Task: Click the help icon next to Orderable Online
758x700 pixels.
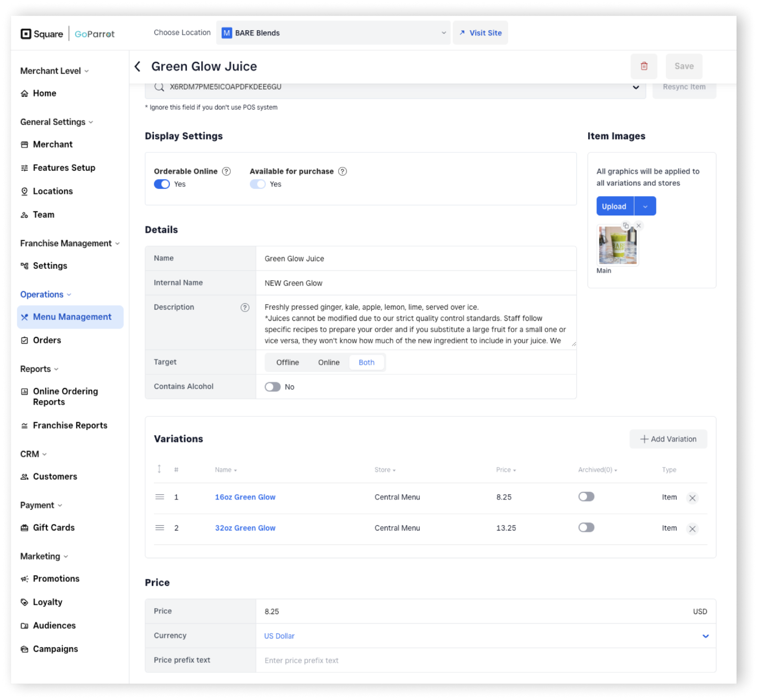Action: coord(226,171)
